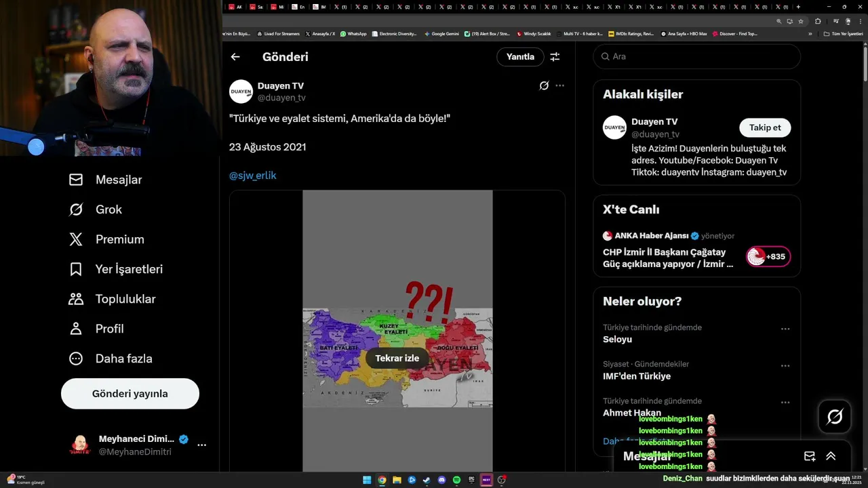This screenshot has width=868, height=488.
Task: Open Livad For Streamers bookmark
Action: (x=279, y=33)
